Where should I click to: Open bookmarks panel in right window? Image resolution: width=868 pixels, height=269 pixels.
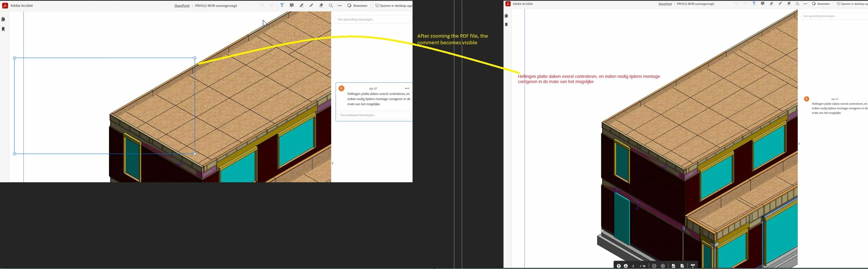click(x=506, y=25)
